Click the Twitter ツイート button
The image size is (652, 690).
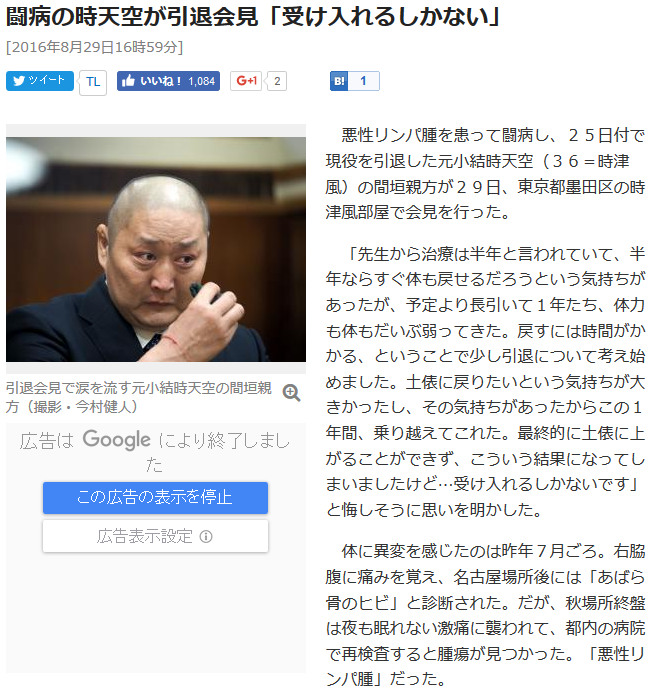point(40,81)
